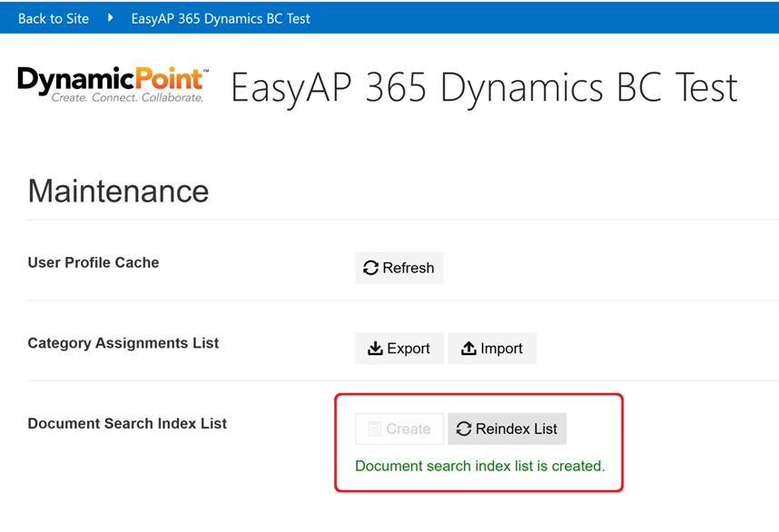
Task: Select the Category Assignments List label
Action: [123, 343]
